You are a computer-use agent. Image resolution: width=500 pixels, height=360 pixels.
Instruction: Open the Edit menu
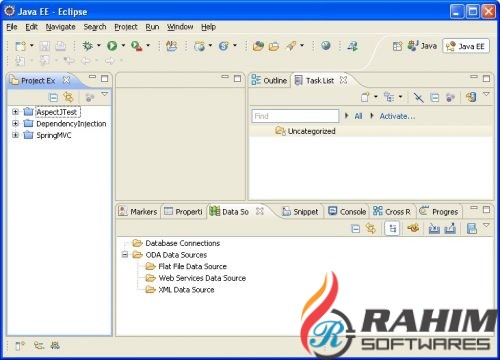pyautogui.click(x=31, y=27)
